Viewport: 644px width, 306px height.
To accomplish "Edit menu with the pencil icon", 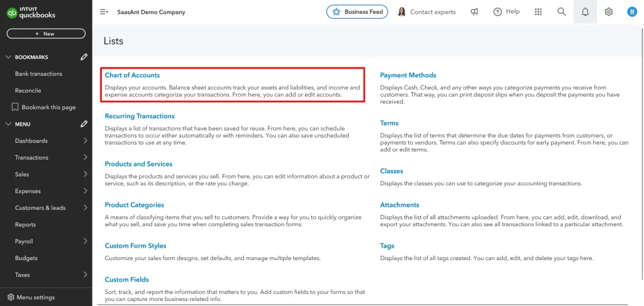I will (x=84, y=124).
